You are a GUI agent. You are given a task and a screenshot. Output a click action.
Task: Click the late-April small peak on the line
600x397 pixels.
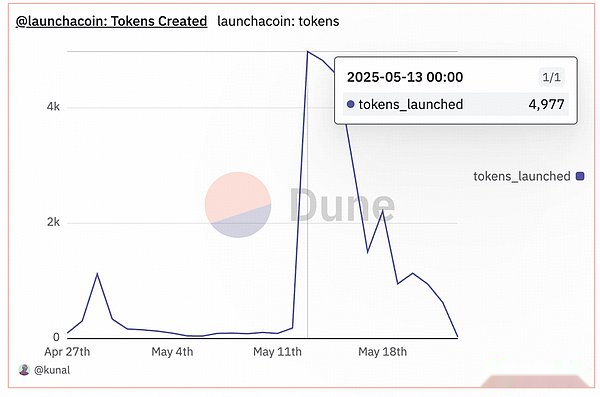(x=97, y=274)
